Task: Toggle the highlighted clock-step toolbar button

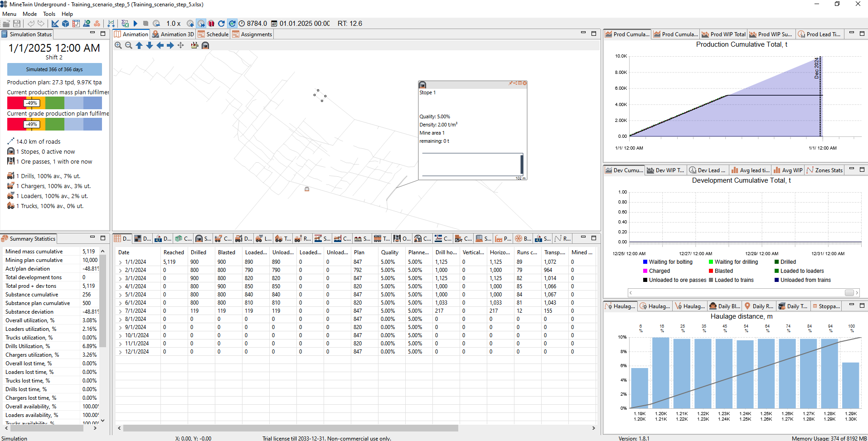Action: pyautogui.click(x=201, y=24)
